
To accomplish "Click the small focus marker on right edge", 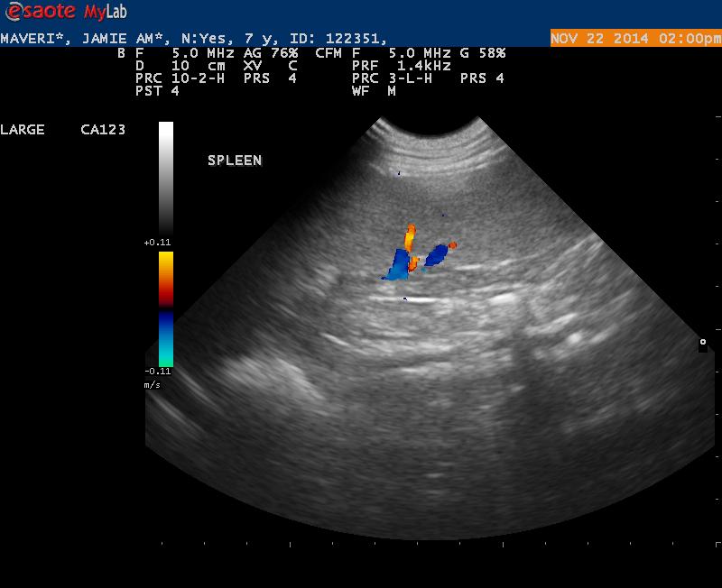I will pyautogui.click(x=702, y=342).
